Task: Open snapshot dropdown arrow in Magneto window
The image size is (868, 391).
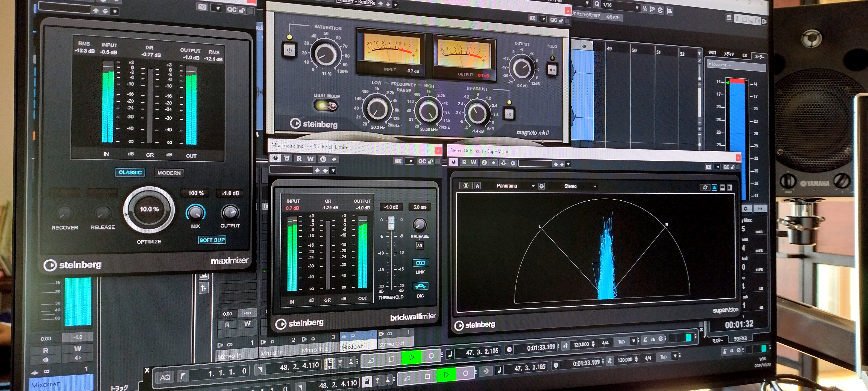Action: (543, 19)
